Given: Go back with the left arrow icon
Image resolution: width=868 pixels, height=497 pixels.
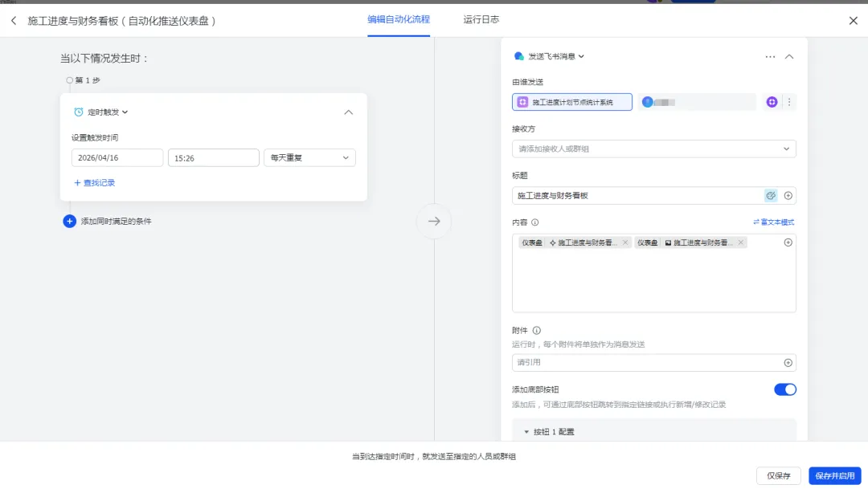Looking at the screenshot, I should coord(14,21).
